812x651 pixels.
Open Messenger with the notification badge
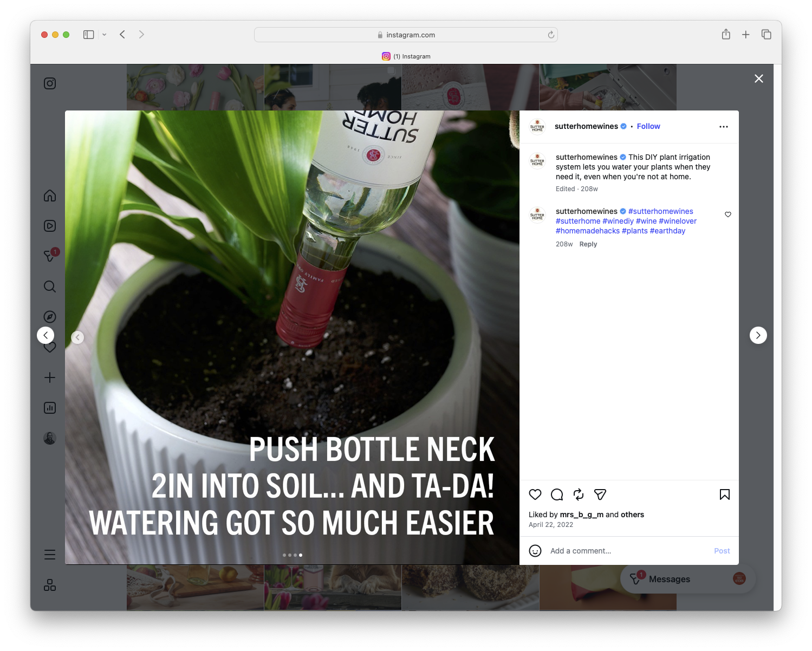click(49, 256)
